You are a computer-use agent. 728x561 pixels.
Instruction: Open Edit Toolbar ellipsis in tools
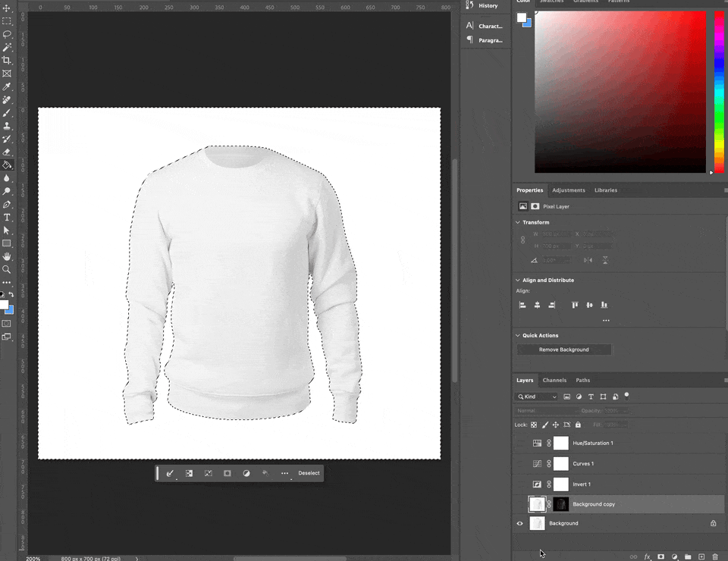pos(7,282)
